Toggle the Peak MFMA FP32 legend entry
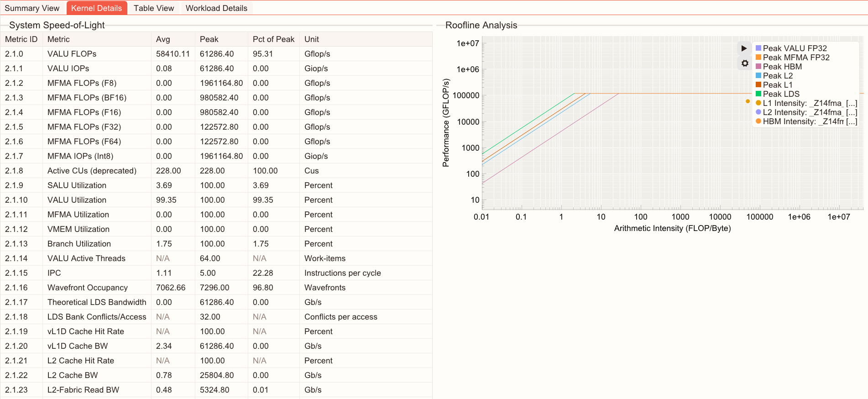 [795, 58]
